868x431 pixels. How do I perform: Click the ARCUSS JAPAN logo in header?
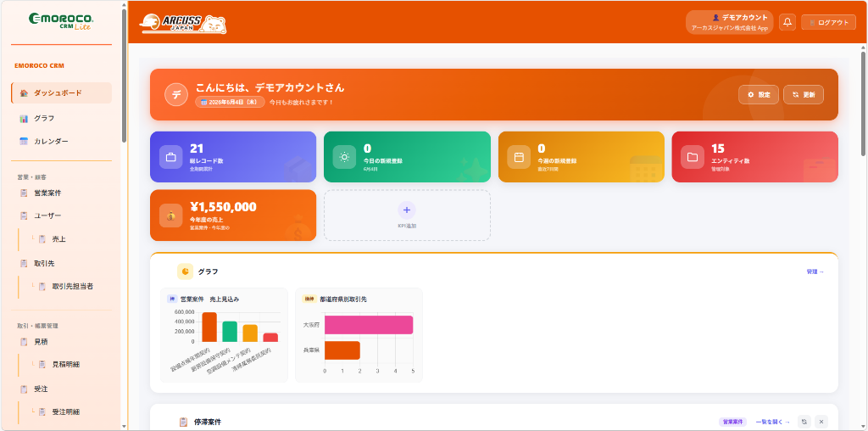(183, 23)
